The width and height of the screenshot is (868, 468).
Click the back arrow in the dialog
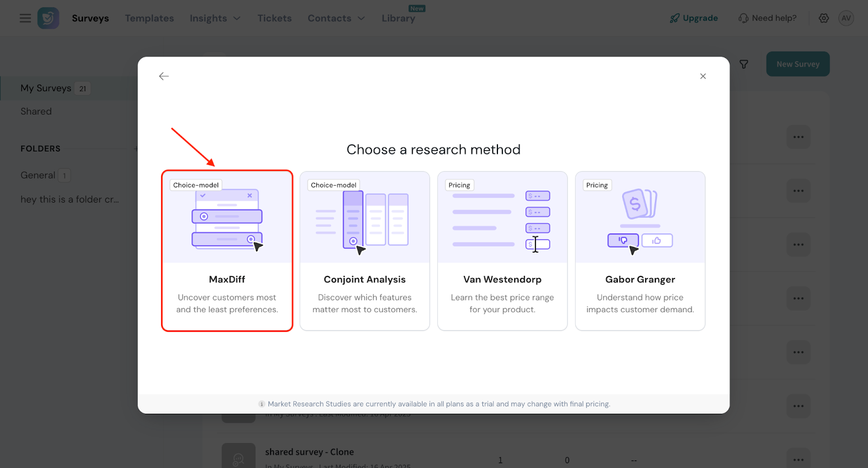164,77
